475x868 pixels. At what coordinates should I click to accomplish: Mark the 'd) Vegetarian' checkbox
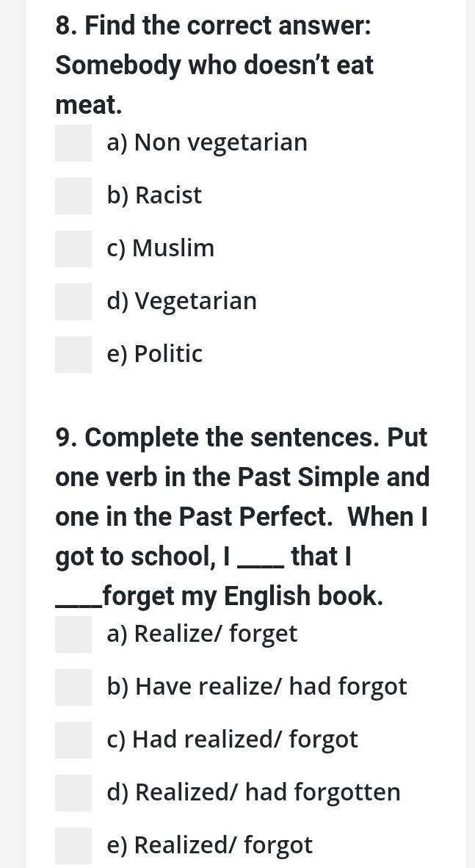point(73,301)
